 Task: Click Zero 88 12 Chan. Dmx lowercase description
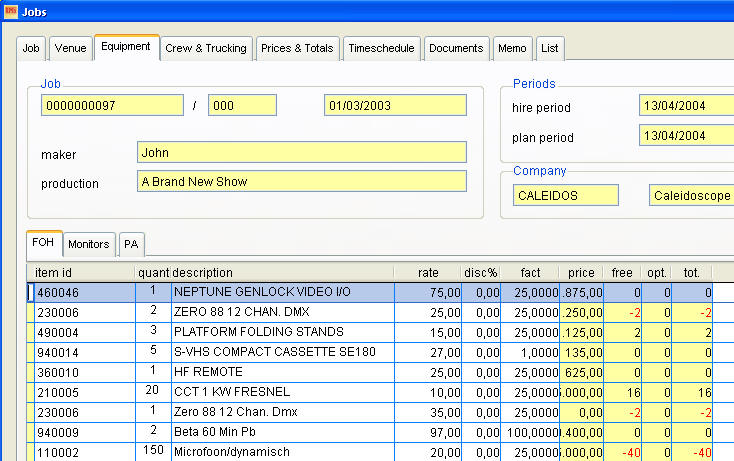pyautogui.click(x=283, y=412)
